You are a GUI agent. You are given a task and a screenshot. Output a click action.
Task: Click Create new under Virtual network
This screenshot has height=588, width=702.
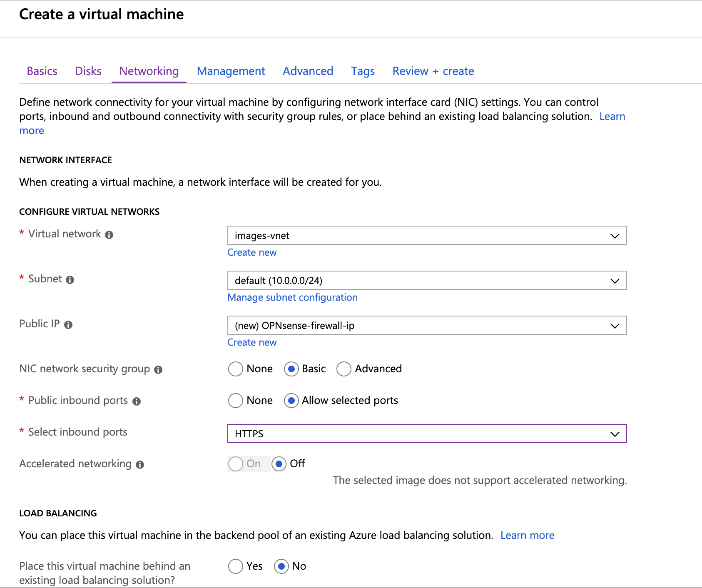point(252,252)
